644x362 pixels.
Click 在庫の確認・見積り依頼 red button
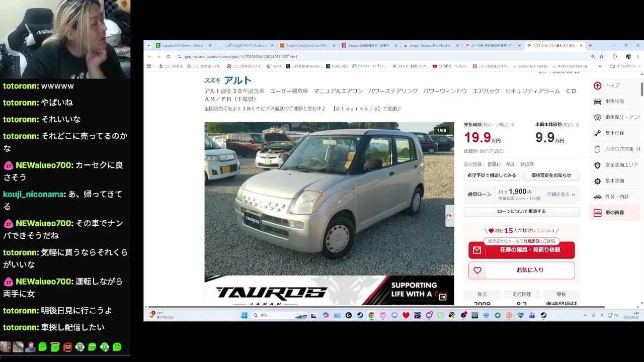click(x=522, y=250)
